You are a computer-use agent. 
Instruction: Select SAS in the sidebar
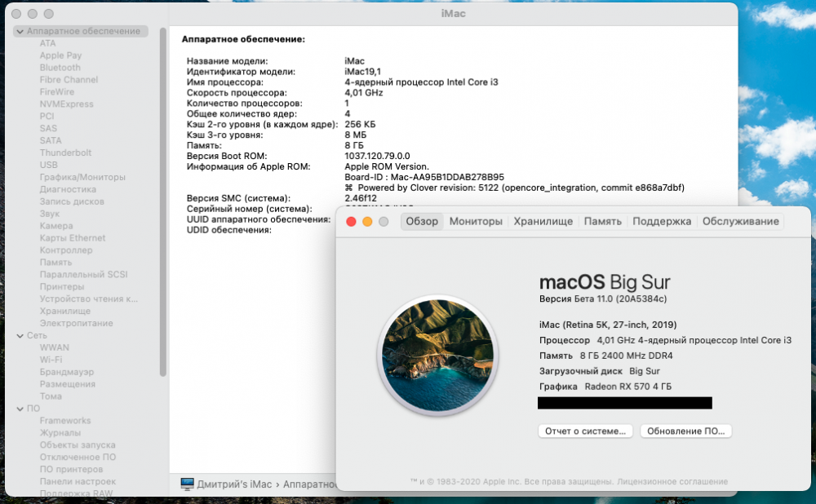[x=48, y=128]
